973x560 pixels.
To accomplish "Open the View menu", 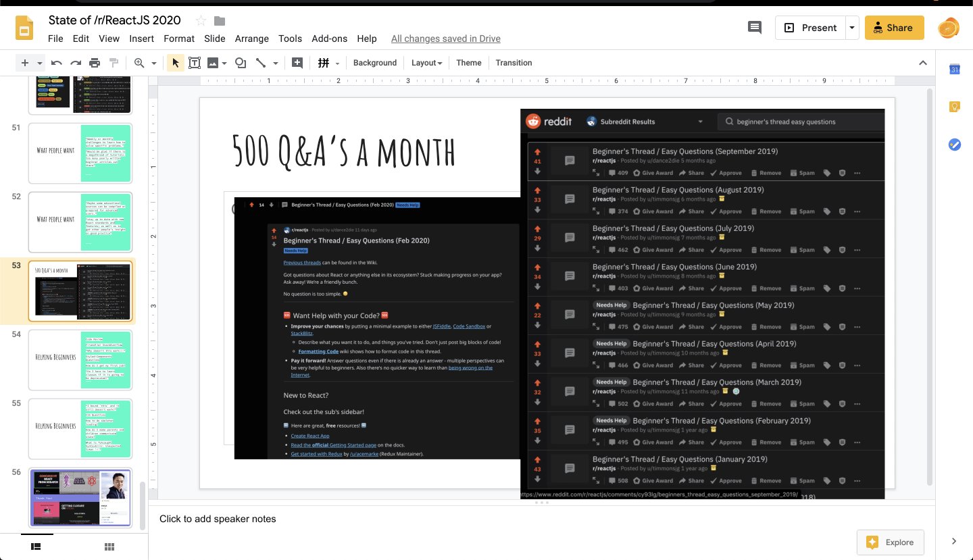I will point(109,39).
